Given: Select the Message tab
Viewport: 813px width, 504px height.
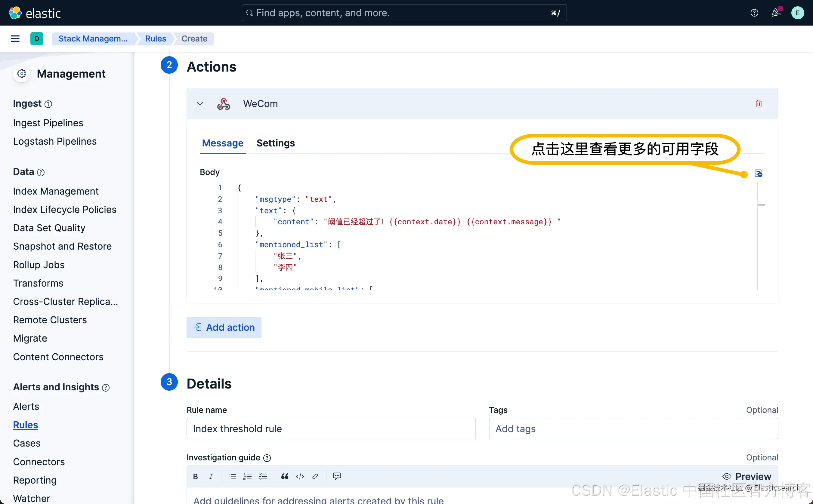Looking at the screenshot, I should click(222, 143).
